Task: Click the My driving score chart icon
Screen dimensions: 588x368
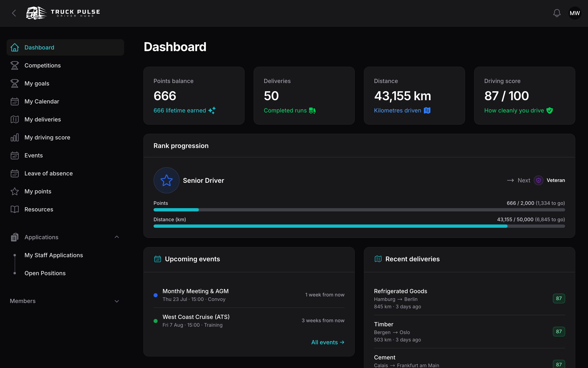Action: pyautogui.click(x=15, y=138)
